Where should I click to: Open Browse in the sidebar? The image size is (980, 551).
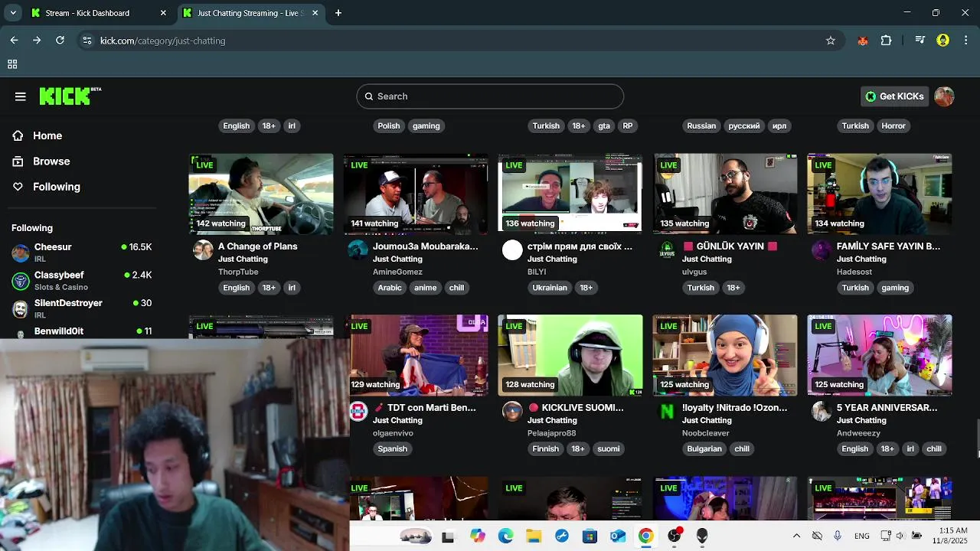pos(51,161)
